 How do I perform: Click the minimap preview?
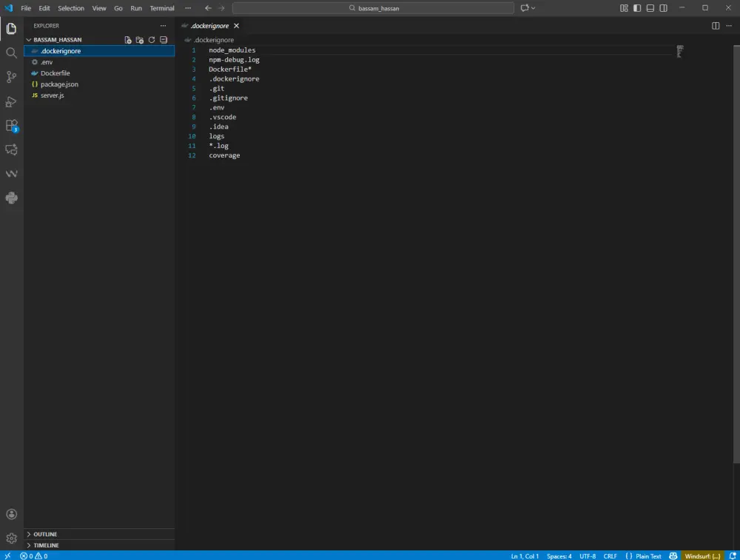679,52
